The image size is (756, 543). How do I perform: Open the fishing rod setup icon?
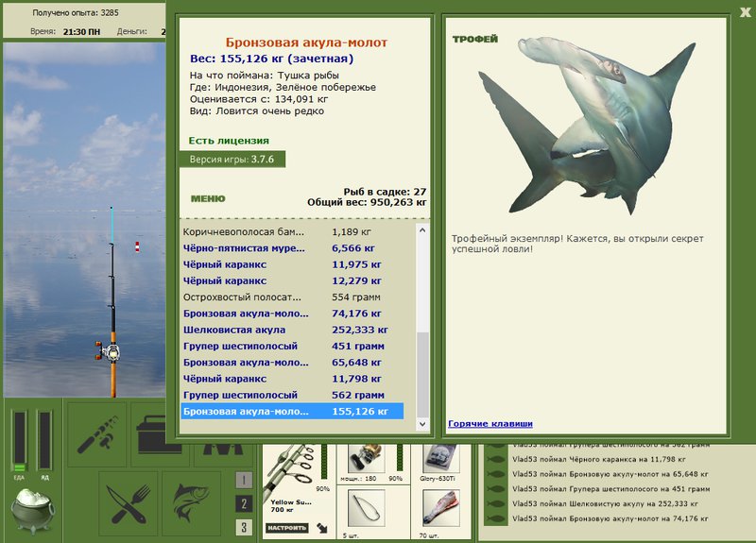(x=97, y=434)
